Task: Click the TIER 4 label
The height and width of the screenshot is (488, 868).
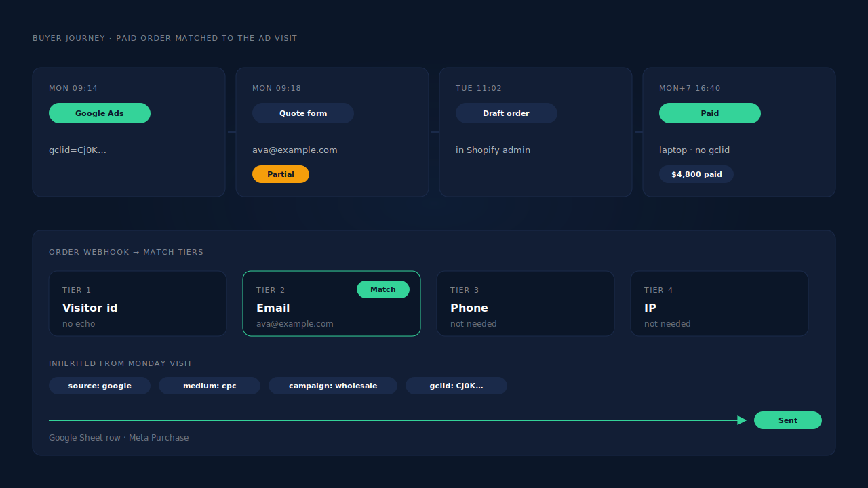Action: click(658, 290)
